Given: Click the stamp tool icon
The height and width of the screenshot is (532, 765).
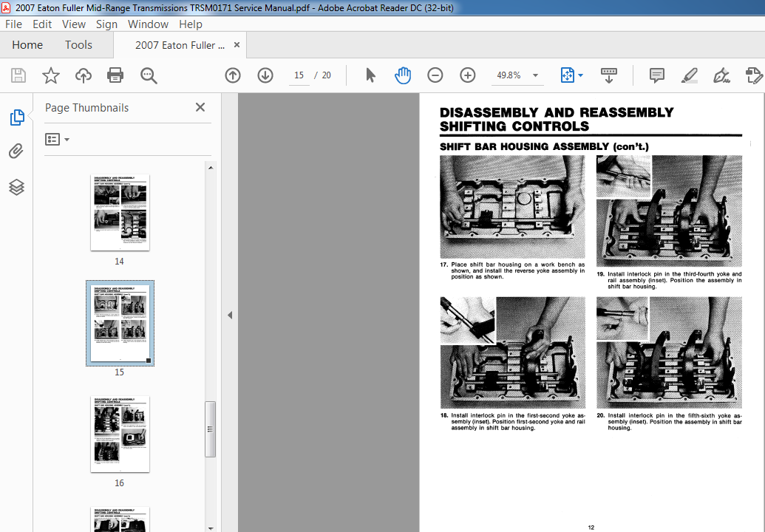Looking at the screenshot, I should (x=754, y=75).
